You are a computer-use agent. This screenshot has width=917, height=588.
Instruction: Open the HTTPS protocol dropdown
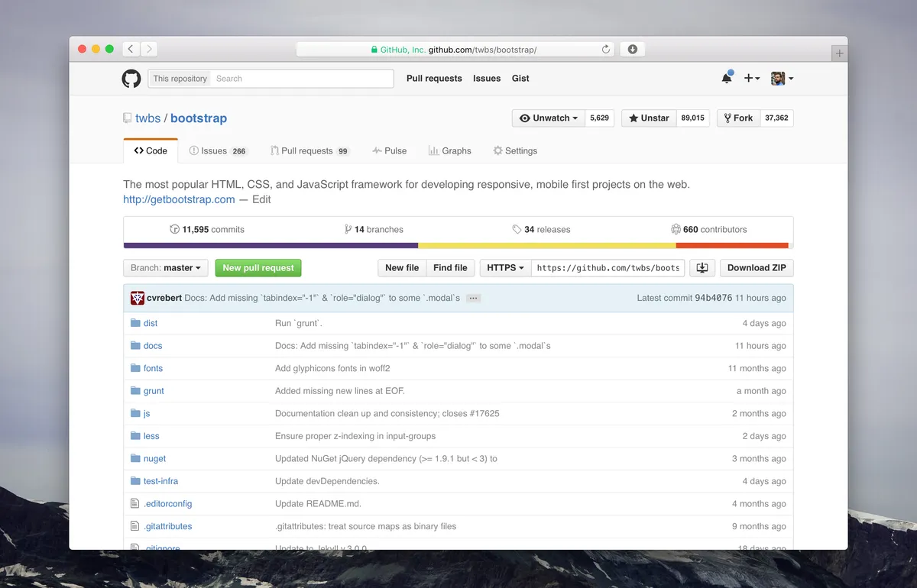tap(504, 267)
